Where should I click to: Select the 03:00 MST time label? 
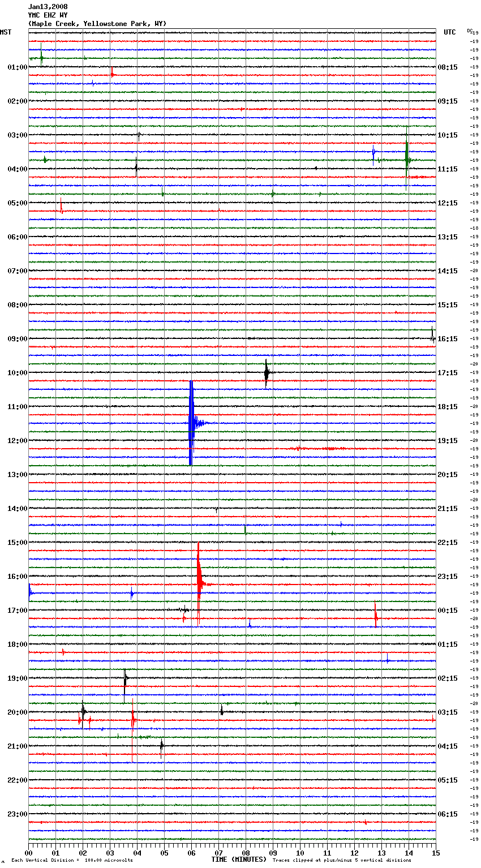(17, 135)
